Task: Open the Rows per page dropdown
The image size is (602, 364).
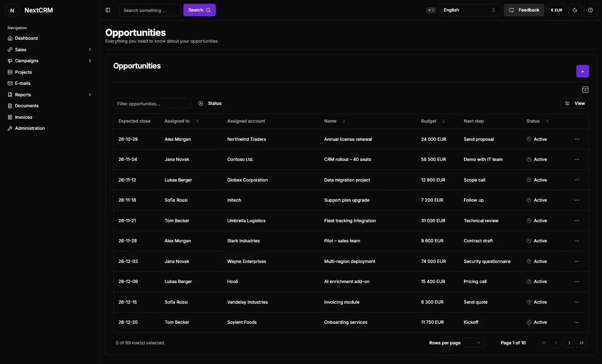Action: pos(474,343)
